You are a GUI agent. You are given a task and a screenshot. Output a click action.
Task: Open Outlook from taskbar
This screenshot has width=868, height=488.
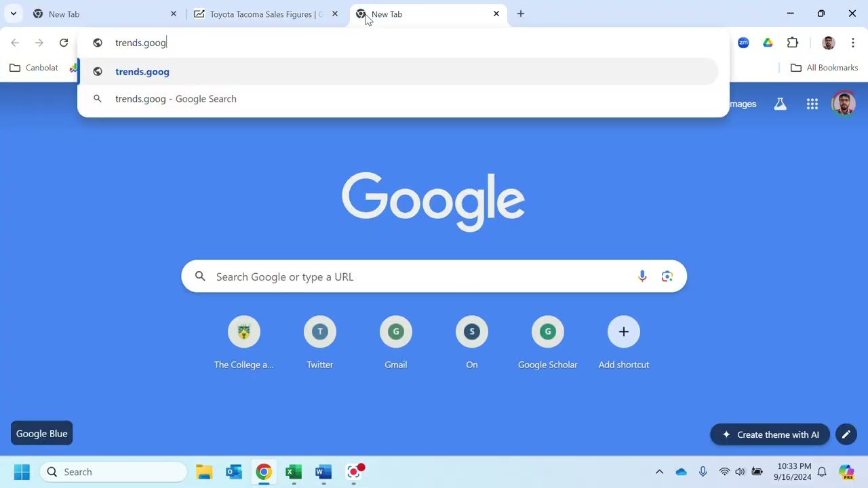point(234,472)
